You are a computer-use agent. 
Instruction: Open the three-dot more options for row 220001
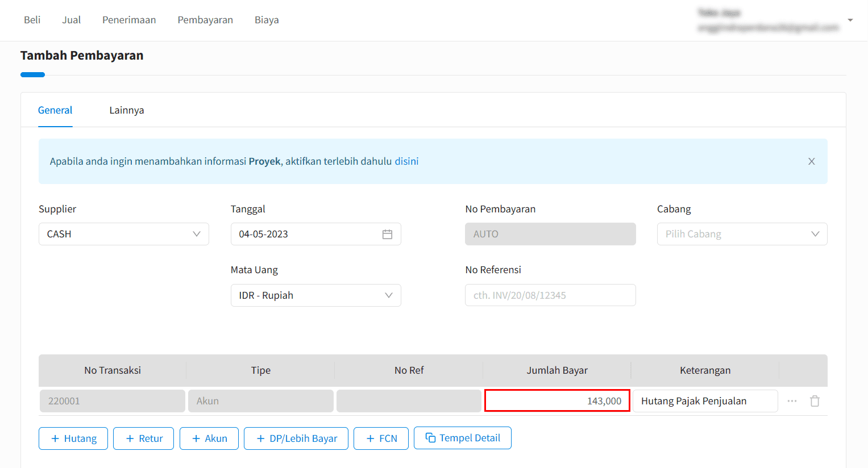[x=792, y=401]
